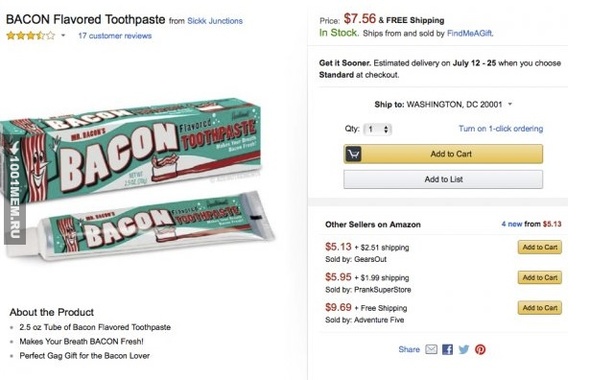Share product on Facebook
The image size is (590, 380).
447,350
